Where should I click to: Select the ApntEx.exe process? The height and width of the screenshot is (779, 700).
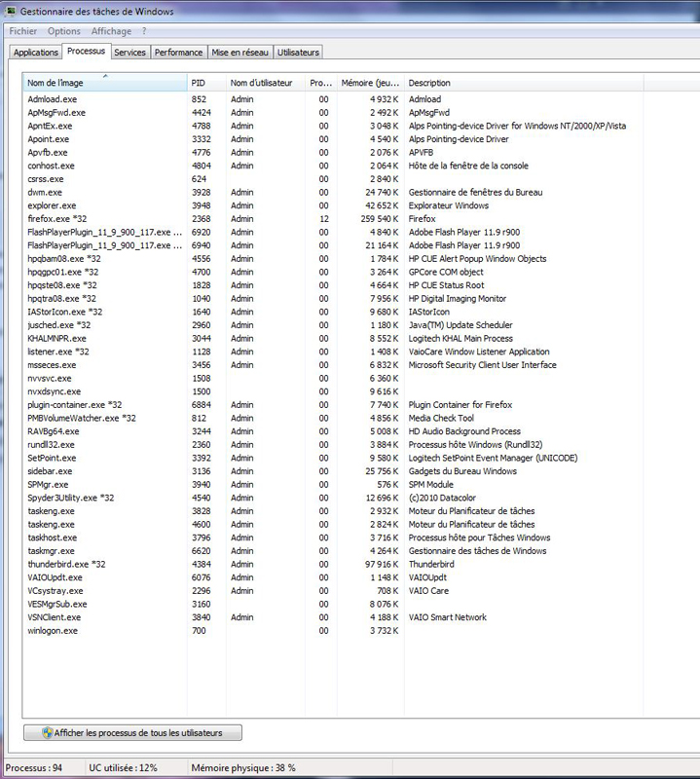(335, 127)
